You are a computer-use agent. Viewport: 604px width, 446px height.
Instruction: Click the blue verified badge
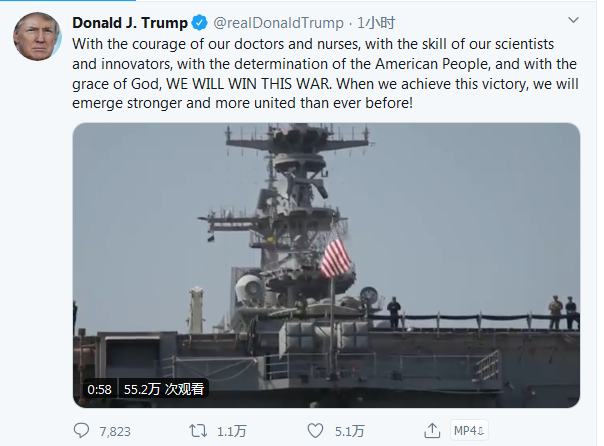[x=200, y=23]
